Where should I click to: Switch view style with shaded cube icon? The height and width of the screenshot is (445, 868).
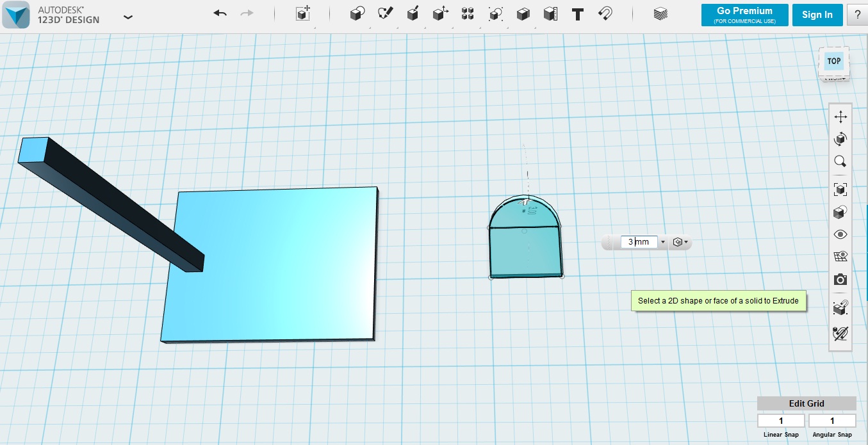point(840,212)
